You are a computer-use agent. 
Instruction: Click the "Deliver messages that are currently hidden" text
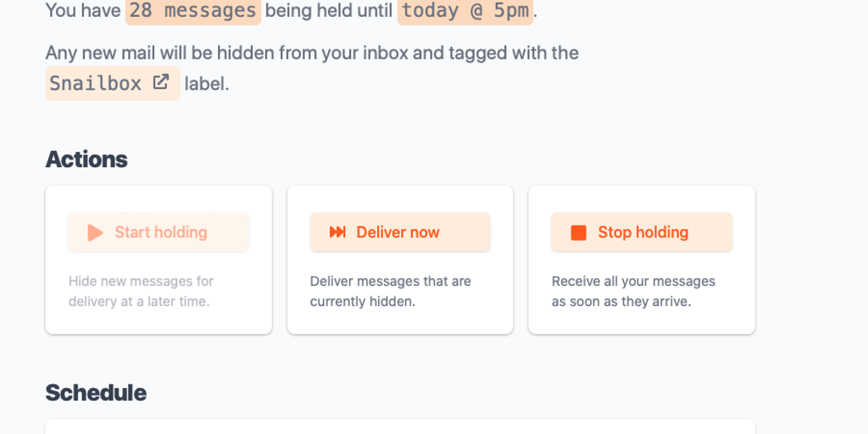click(x=390, y=291)
